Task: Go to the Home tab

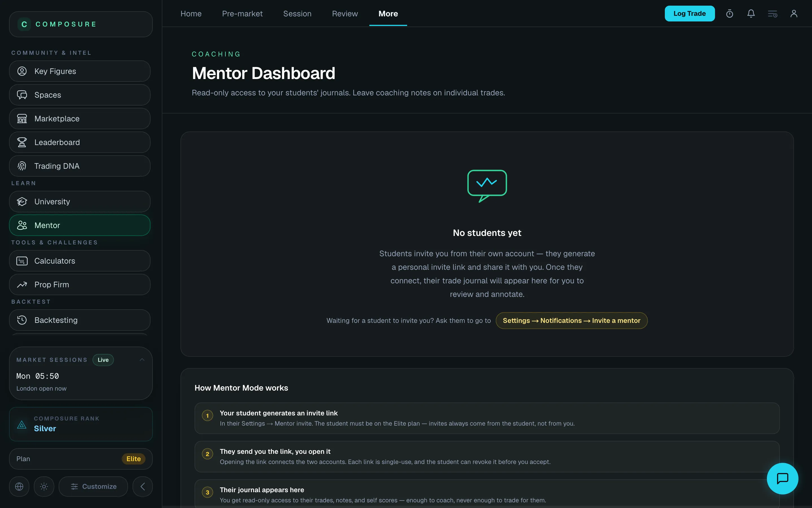Action: coord(191,14)
